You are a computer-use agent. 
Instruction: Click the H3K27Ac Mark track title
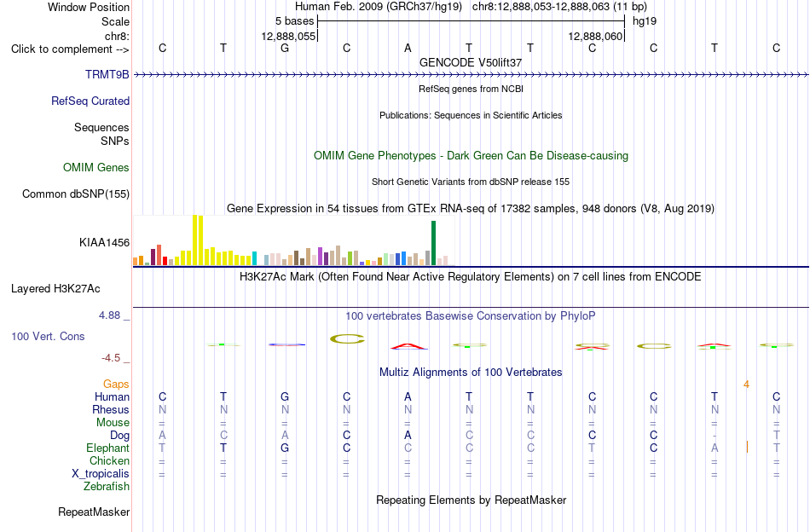tap(471, 276)
